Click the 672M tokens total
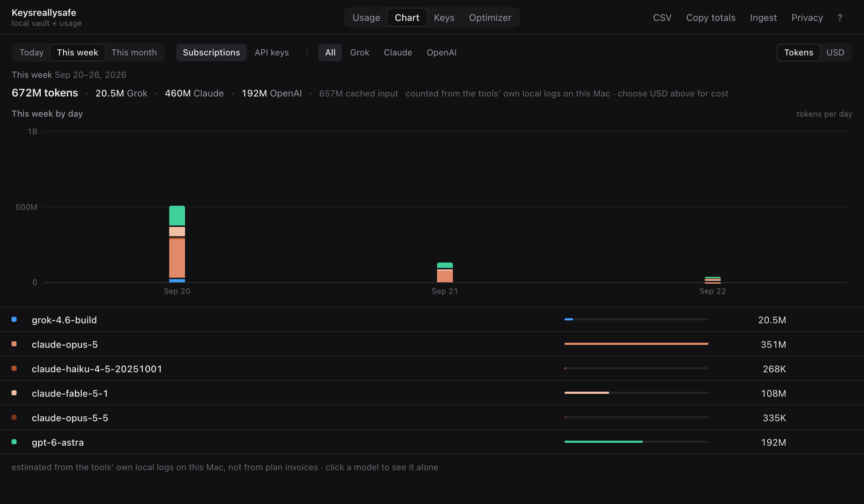The image size is (864, 504). [x=45, y=93]
